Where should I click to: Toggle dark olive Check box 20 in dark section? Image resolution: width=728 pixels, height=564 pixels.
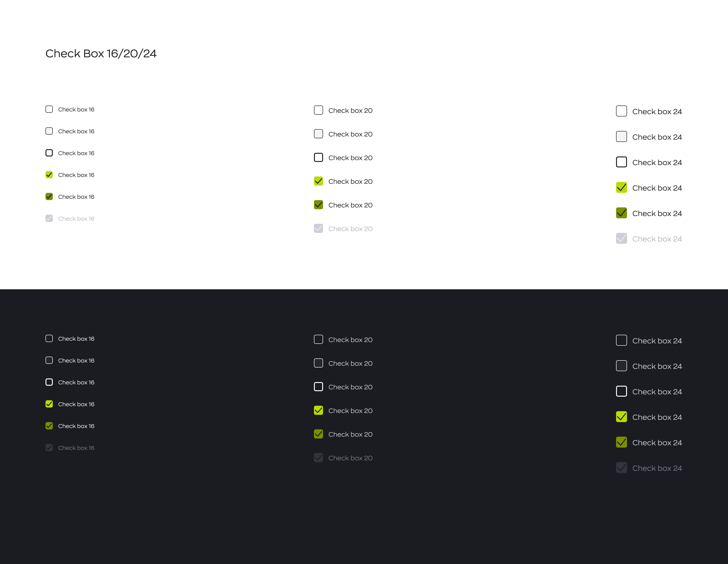(x=318, y=434)
